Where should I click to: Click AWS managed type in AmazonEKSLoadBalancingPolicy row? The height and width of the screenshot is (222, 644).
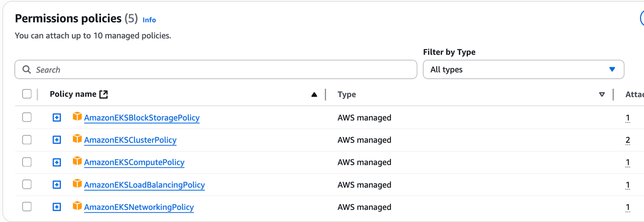point(364,185)
